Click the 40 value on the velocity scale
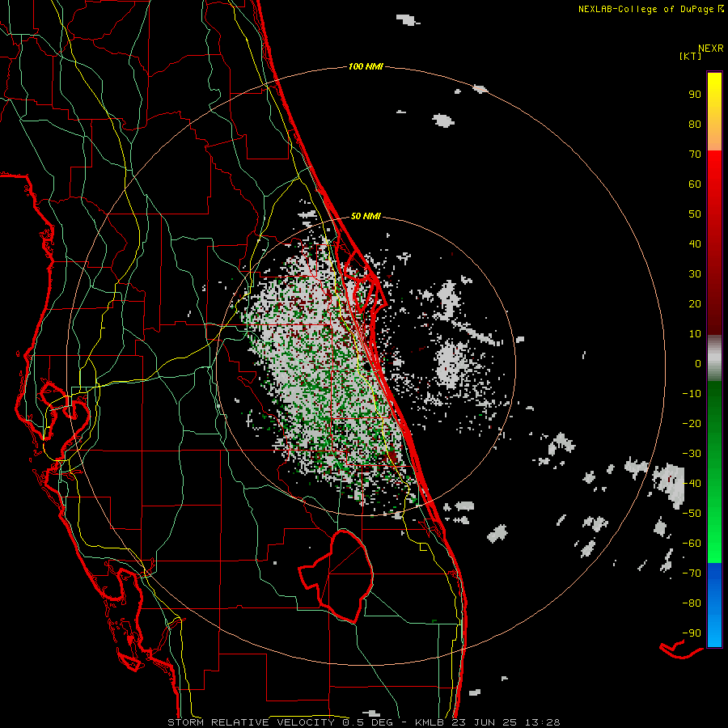Viewport: 728px width, 728px height. point(695,244)
